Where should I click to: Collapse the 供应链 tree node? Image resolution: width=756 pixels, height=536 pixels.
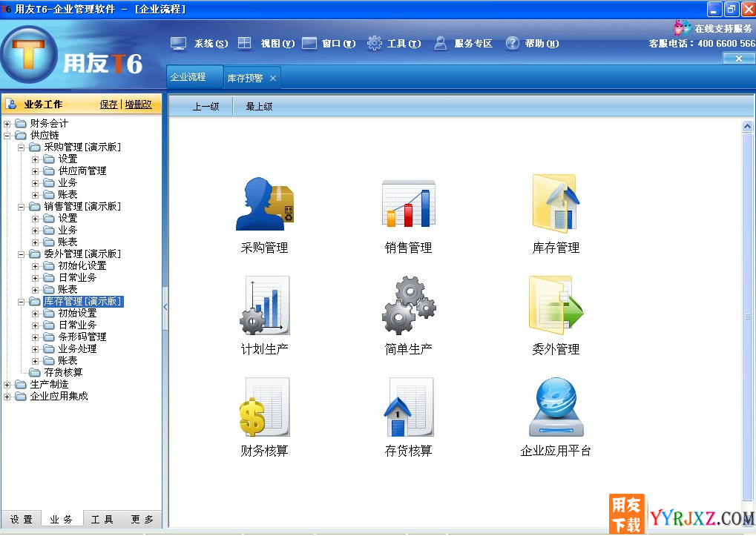[7, 136]
